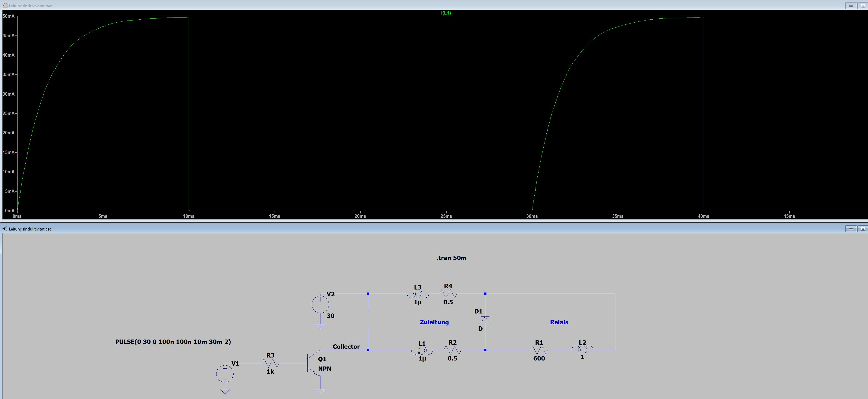Viewport: 868px width, 399px height.
Task: Select the V1 pulse source symbol
Action: pos(225,374)
